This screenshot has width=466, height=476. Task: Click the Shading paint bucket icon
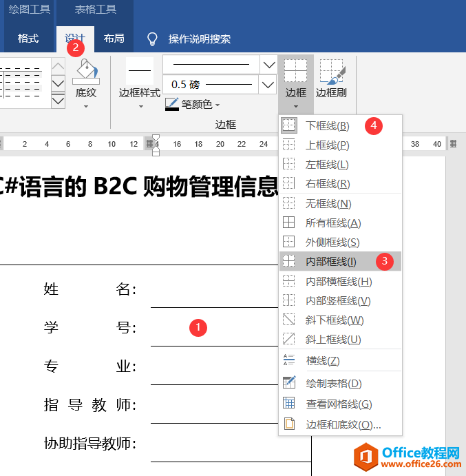click(x=86, y=72)
